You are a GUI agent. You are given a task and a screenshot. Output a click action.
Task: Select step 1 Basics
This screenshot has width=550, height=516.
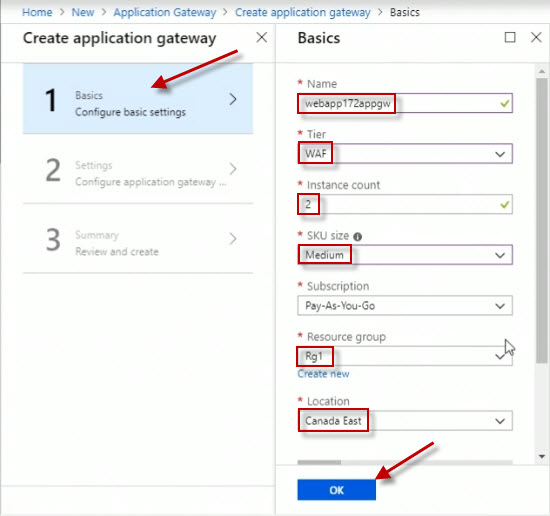(x=138, y=99)
